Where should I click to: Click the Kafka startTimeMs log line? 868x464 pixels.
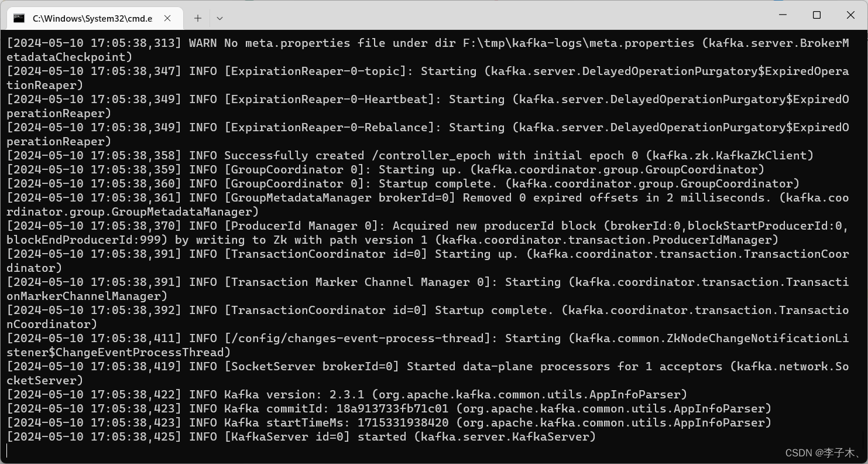389,422
